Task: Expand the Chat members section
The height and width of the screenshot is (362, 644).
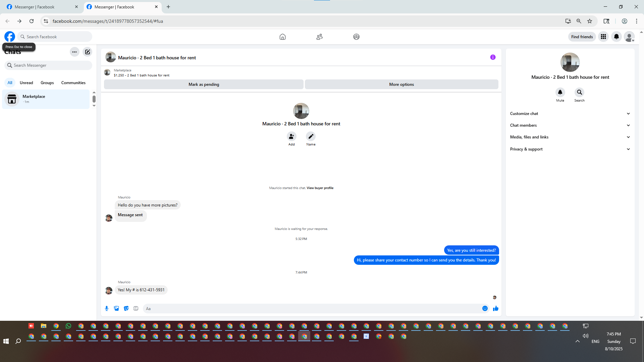Action: (x=570, y=125)
